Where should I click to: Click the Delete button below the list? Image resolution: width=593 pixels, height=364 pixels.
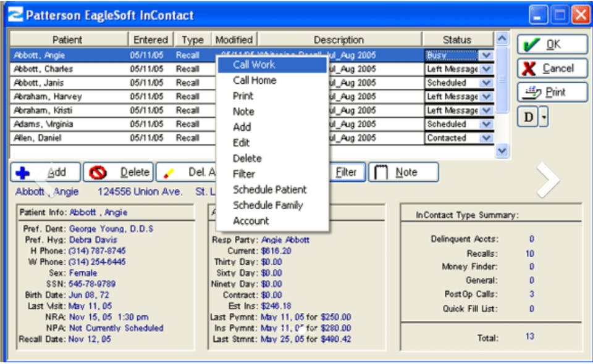pos(119,172)
